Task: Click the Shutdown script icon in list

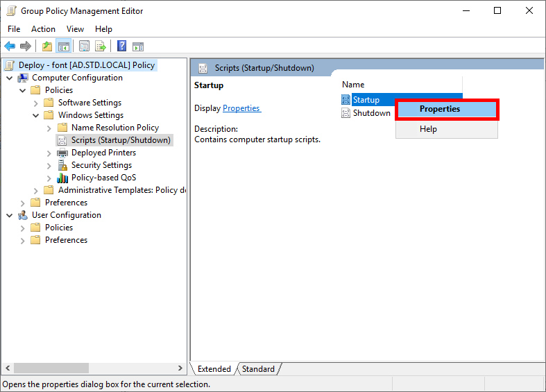Action: 346,113
